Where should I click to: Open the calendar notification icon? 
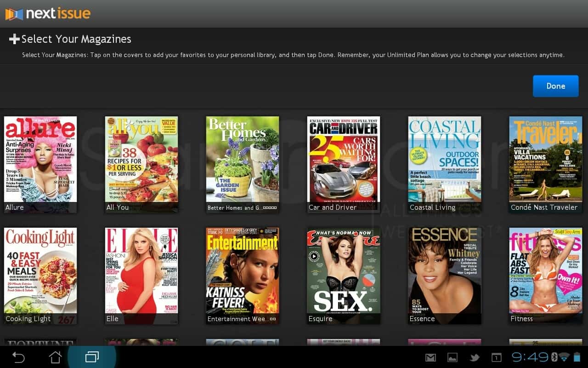(497, 357)
